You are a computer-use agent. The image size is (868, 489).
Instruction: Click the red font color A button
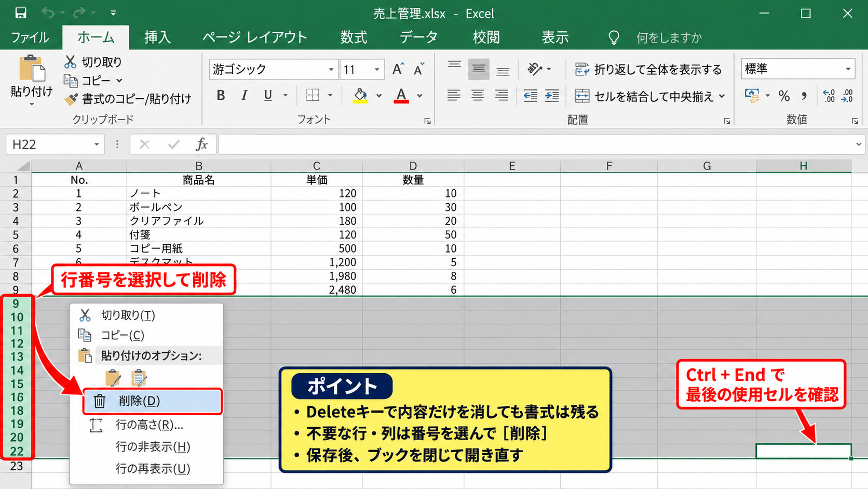point(401,96)
